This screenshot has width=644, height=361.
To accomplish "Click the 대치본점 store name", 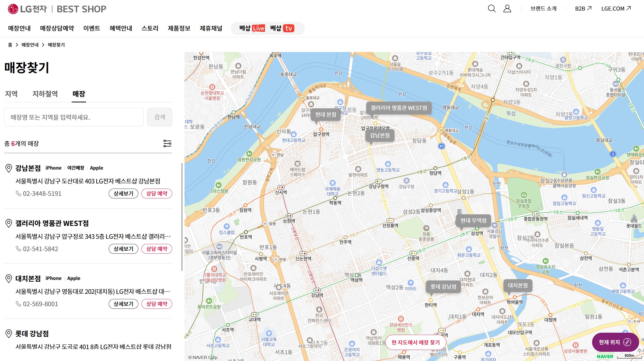I will (28, 278).
